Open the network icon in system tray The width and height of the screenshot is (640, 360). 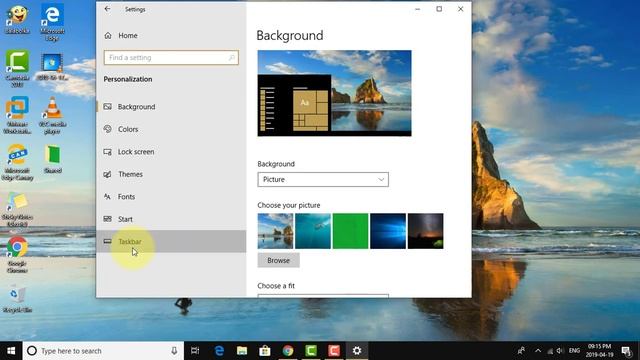pyautogui.click(x=550, y=351)
